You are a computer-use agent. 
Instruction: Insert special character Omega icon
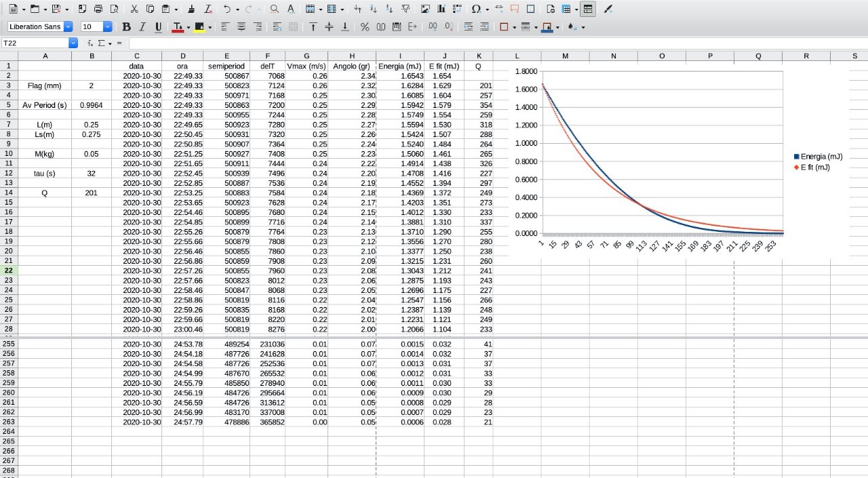pos(476,9)
